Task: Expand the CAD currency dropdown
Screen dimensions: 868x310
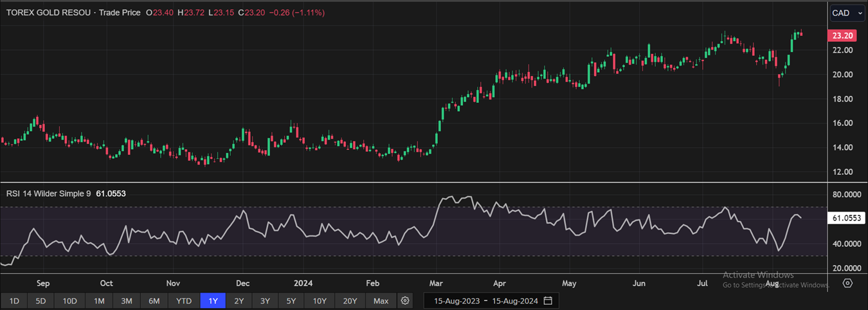Action: click(847, 13)
